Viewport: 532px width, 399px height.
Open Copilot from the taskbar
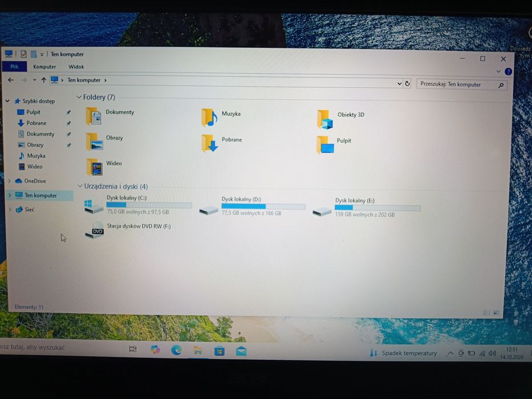point(155,349)
